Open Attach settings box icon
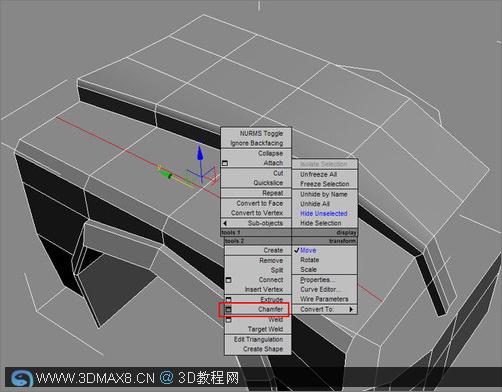This screenshot has height=392, width=502. tap(225, 163)
